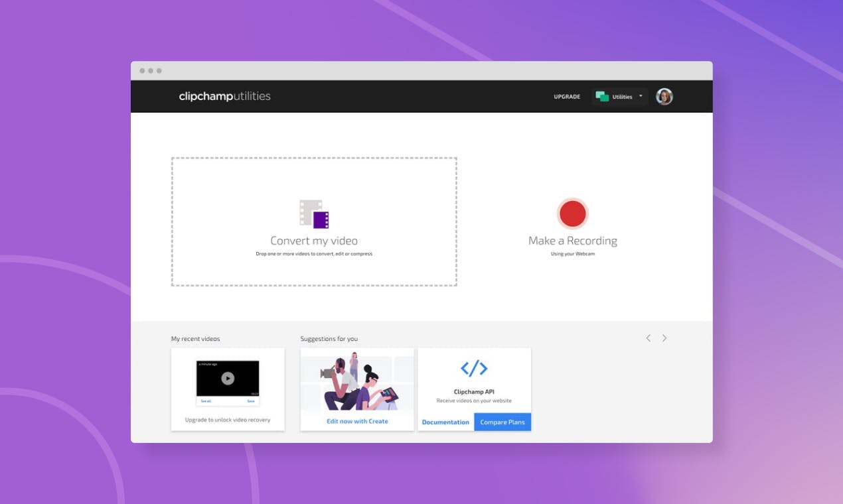Open the Utilities app switcher dropdown
Screen dimensions: 843x504
click(x=620, y=97)
